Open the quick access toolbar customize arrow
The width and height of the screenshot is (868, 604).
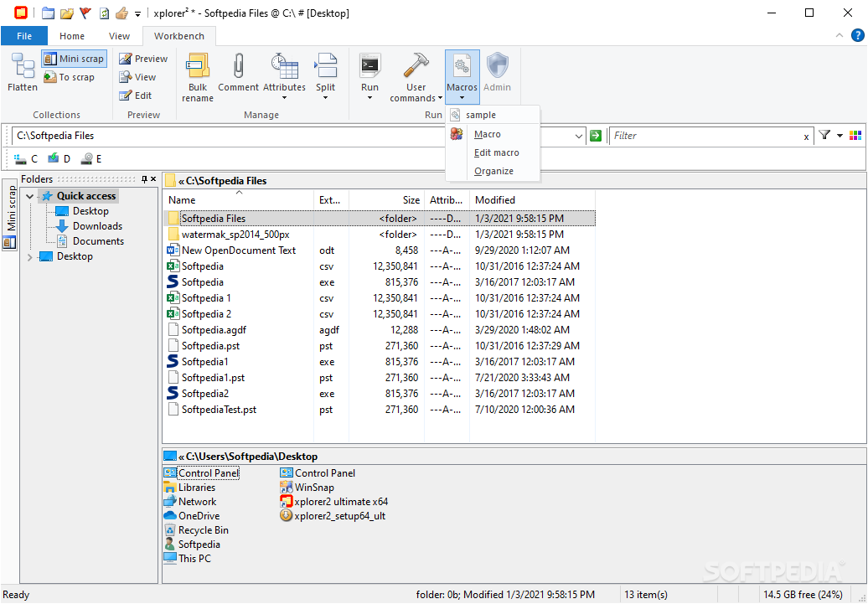pos(138,14)
